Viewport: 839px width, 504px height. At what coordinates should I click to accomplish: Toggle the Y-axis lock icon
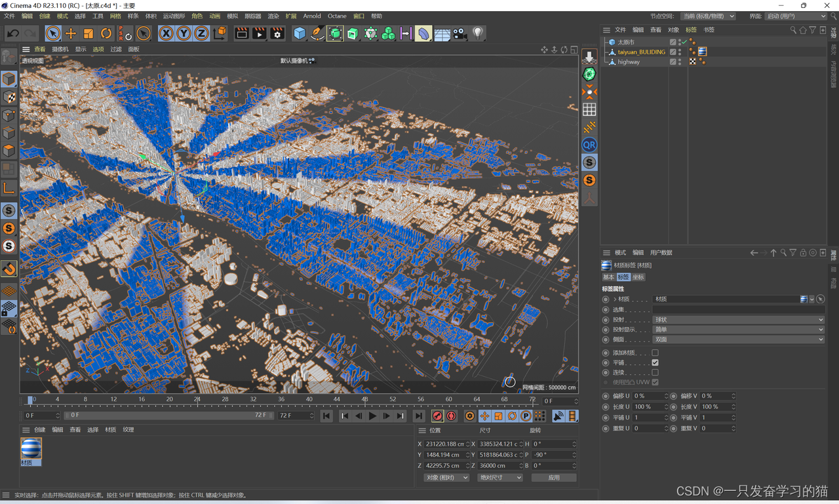[x=182, y=33]
